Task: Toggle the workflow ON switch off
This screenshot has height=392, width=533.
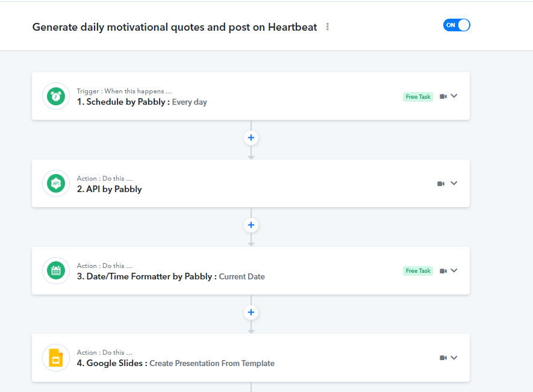Action: 457,25
